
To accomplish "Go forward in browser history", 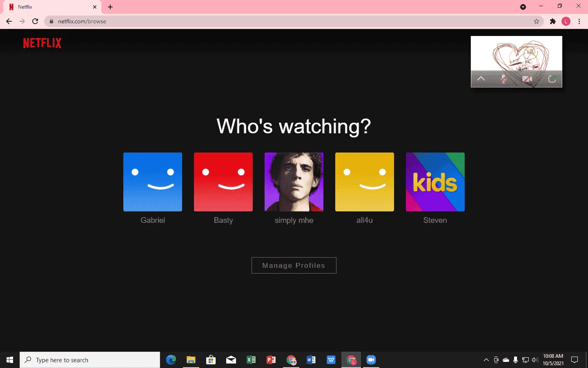I will tap(22, 21).
